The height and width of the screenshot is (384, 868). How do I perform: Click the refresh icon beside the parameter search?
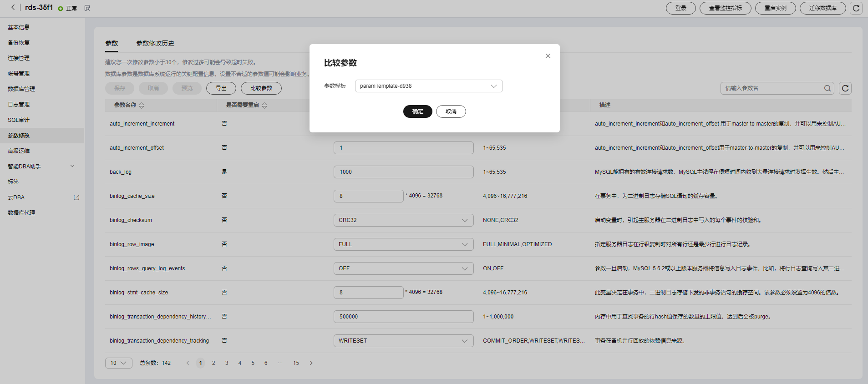pos(845,88)
